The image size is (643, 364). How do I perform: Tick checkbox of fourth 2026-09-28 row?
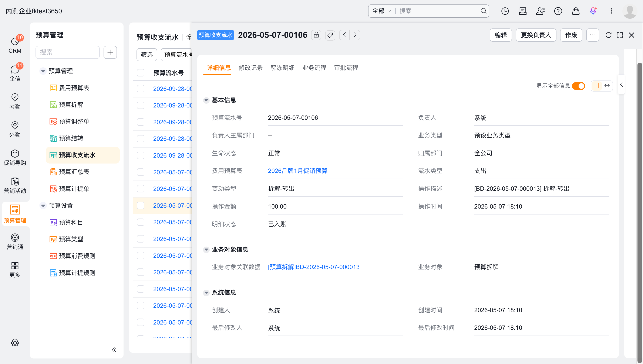[x=141, y=138]
